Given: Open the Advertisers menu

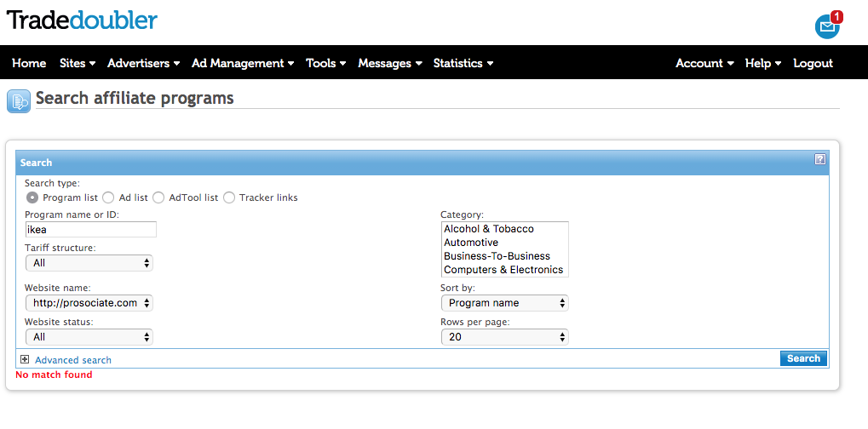Looking at the screenshot, I should pyautogui.click(x=143, y=63).
